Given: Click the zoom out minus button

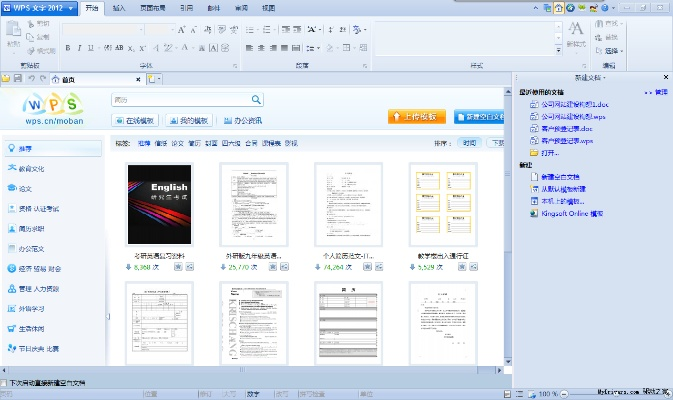Looking at the screenshot, I should tap(564, 394).
